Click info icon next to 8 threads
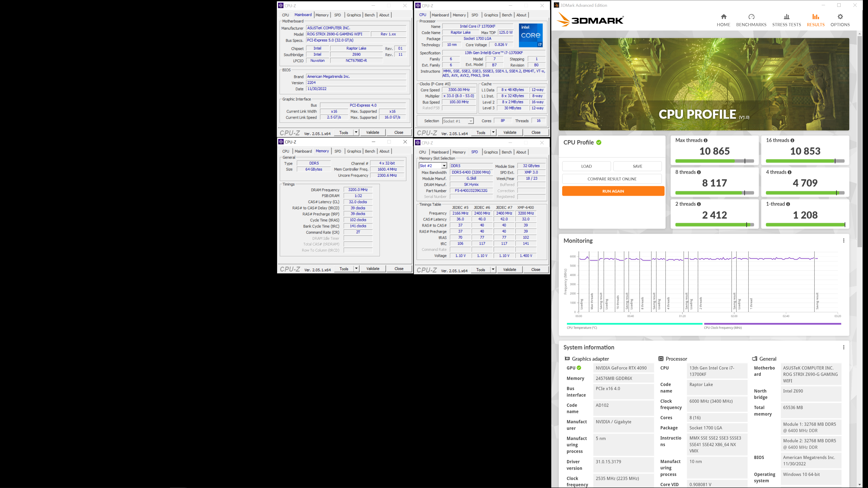The height and width of the screenshot is (488, 868). 699,172
